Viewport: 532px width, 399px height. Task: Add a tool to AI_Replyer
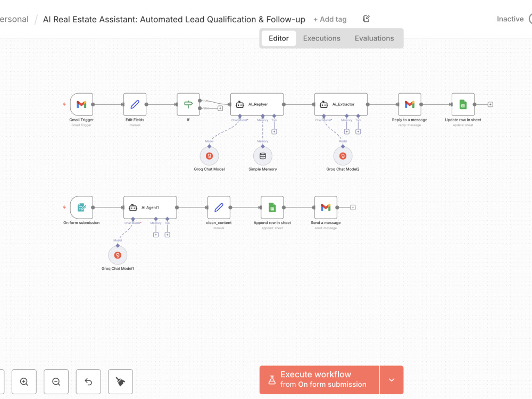click(x=274, y=131)
